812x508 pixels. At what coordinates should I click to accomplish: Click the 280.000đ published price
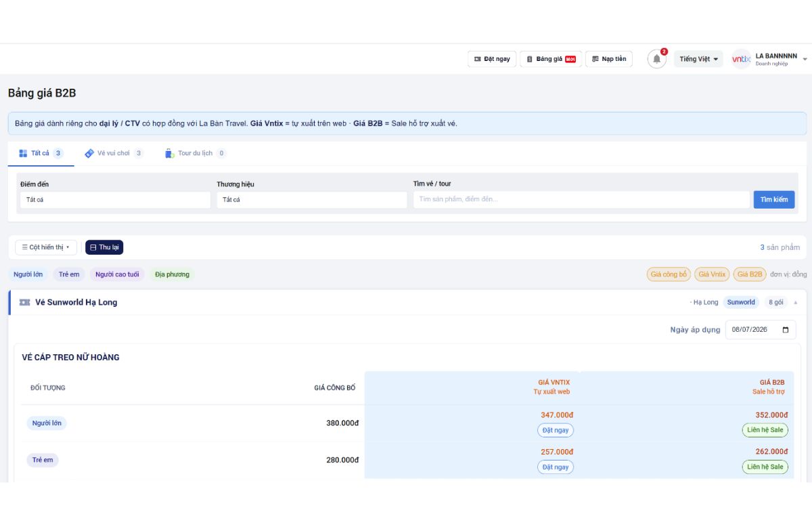click(342, 460)
